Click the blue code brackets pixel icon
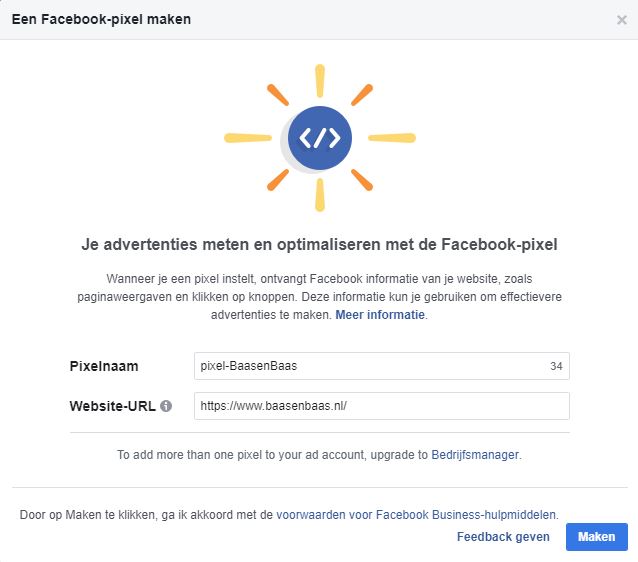The image size is (638, 562). click(x=320, y=138)
